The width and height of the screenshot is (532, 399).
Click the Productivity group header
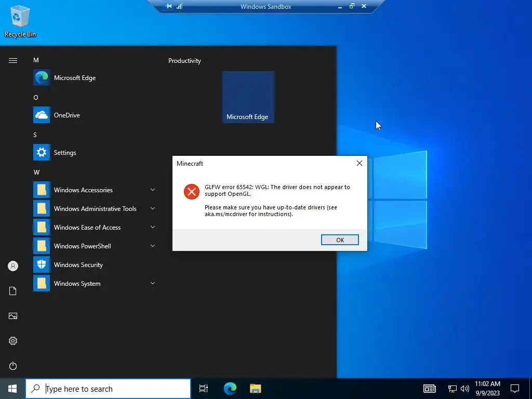pos(184,61)
